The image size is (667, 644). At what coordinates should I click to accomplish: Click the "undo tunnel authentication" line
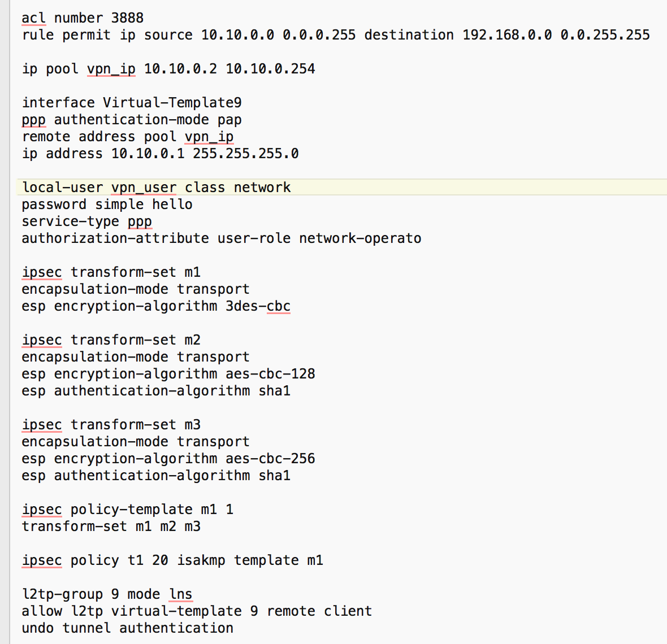coord(127,628)
